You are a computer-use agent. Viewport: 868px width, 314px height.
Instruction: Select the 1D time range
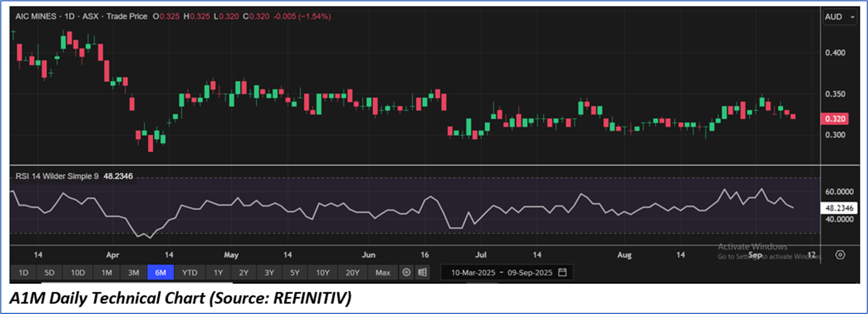point(23,273)
